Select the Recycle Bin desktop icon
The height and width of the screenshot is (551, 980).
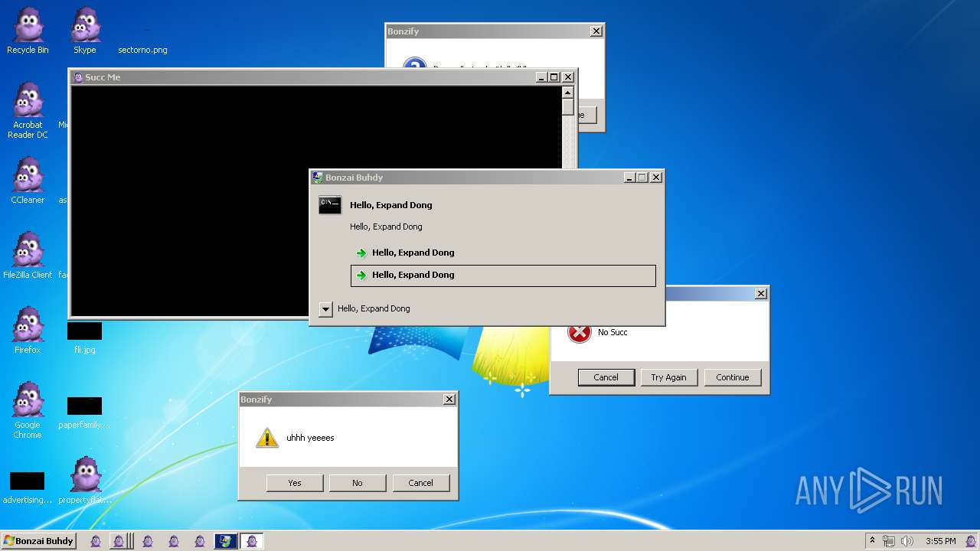(x=28, y=31)
